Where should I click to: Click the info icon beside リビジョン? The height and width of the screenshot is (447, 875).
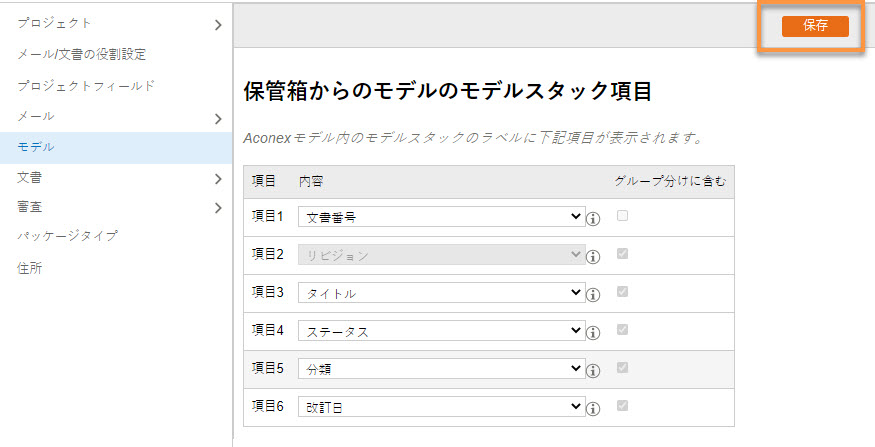(x=593, y=257)
